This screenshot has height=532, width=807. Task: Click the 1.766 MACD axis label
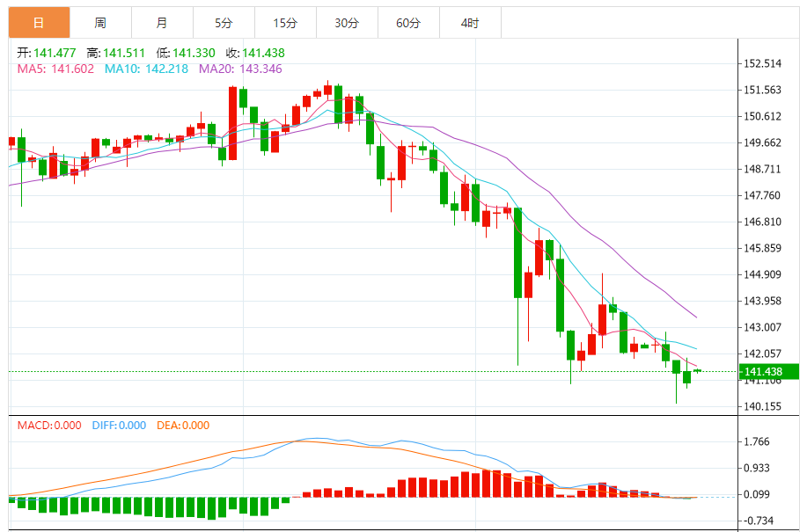click(x=757, y=442)
